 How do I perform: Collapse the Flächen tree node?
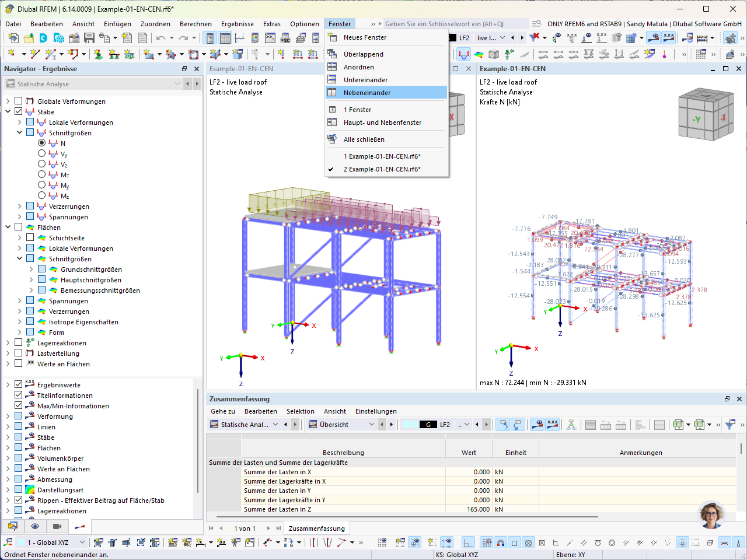coord(8,228)
